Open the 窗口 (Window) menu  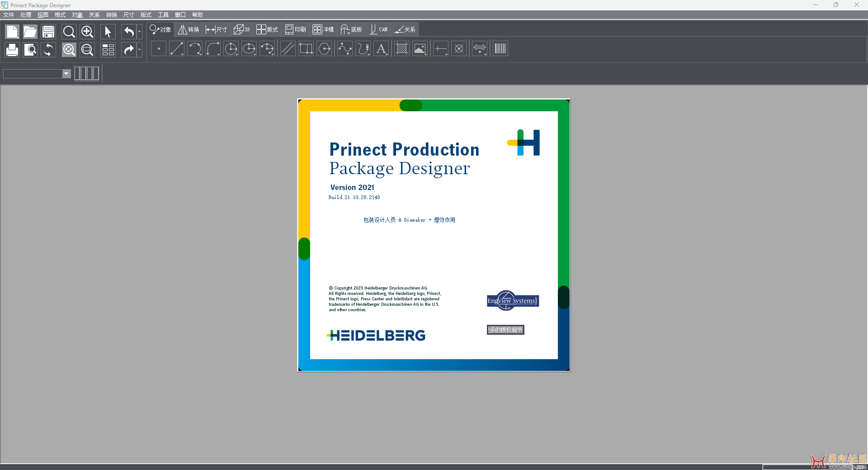coord(180,15)
